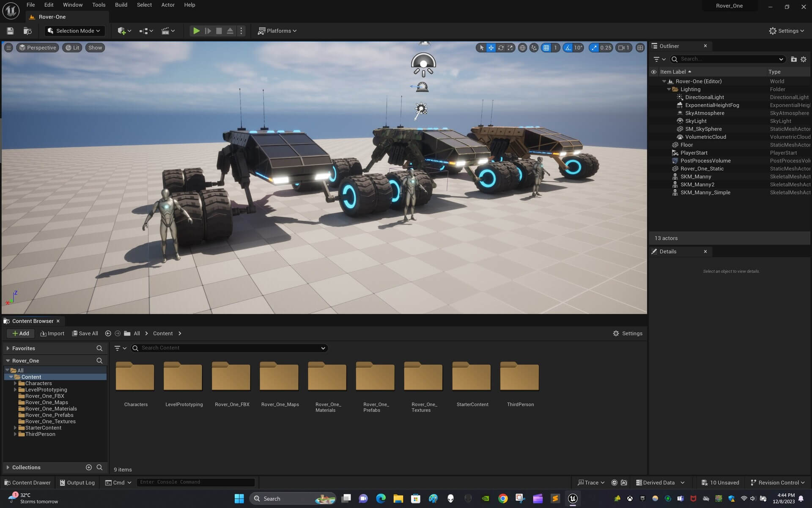The height and width of the screenshot is (508, 812).
Task: Select the scale transform tool in viewport
Action: coord(510,48)
